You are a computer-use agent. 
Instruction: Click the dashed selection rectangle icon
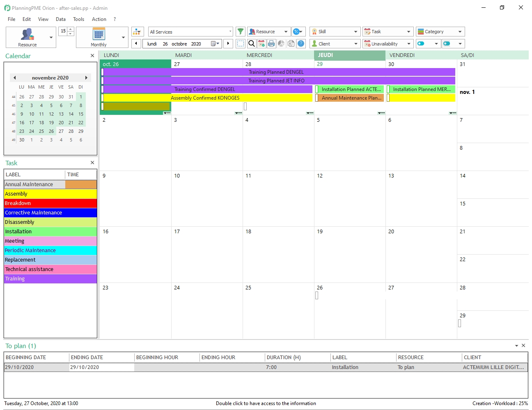(241, 43)
